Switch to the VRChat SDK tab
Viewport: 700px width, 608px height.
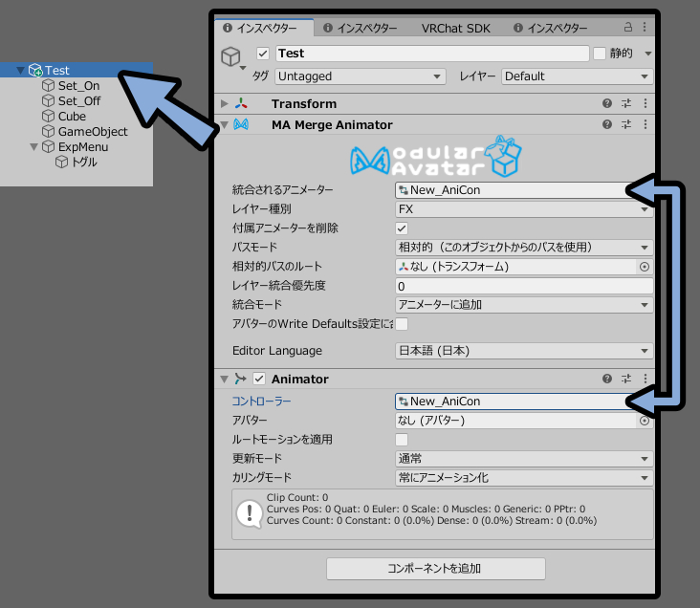click(x=455, y=28)
